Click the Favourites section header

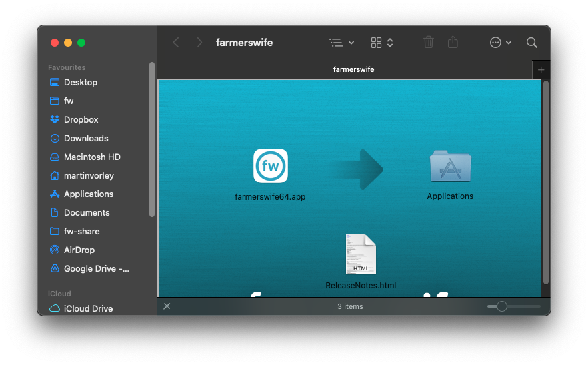click(x=67, y=67)
